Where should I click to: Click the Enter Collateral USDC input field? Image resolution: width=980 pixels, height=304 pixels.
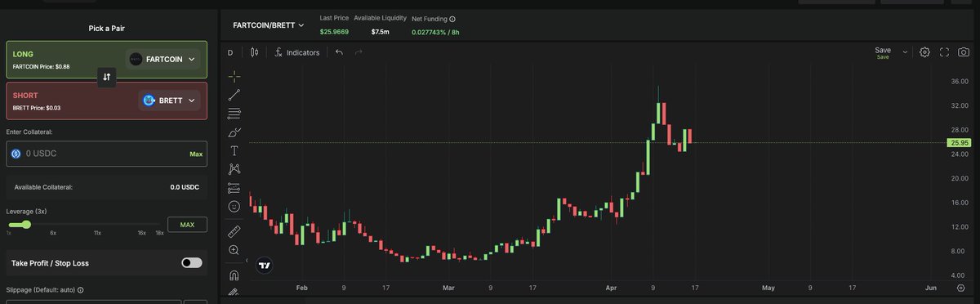(107, 154)
